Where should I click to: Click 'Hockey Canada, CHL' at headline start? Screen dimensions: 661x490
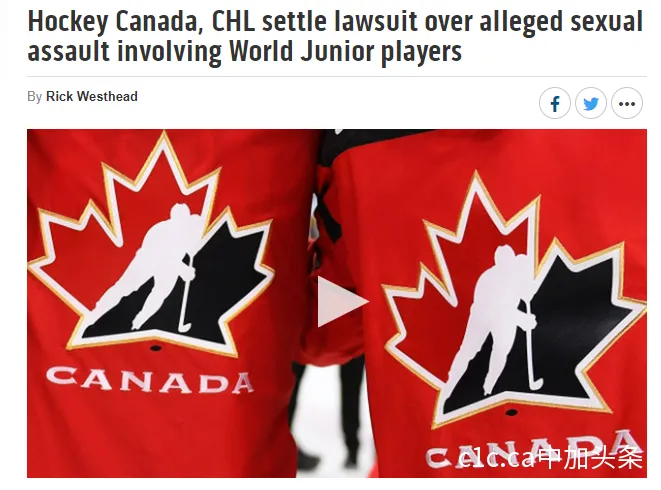[x=141, y=22]
